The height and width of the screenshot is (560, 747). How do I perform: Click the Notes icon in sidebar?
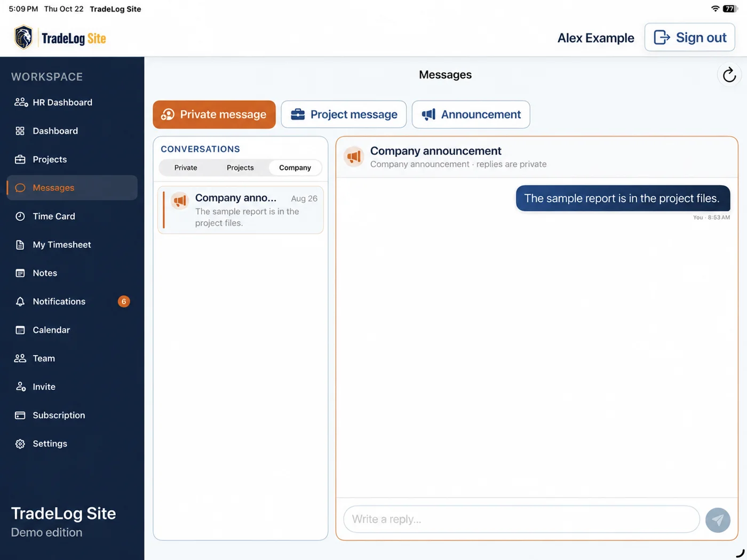[20, 273]
